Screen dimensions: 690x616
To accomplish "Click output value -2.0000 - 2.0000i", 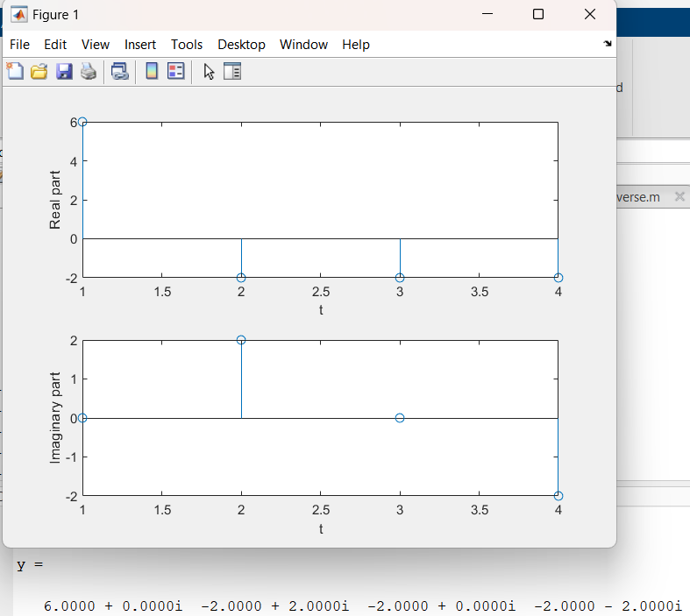I will coord(608,606).
